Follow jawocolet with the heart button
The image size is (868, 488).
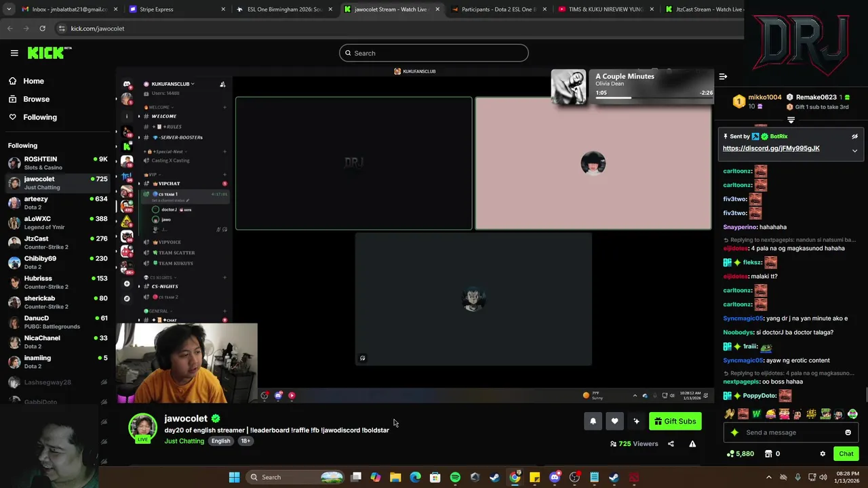614,422
